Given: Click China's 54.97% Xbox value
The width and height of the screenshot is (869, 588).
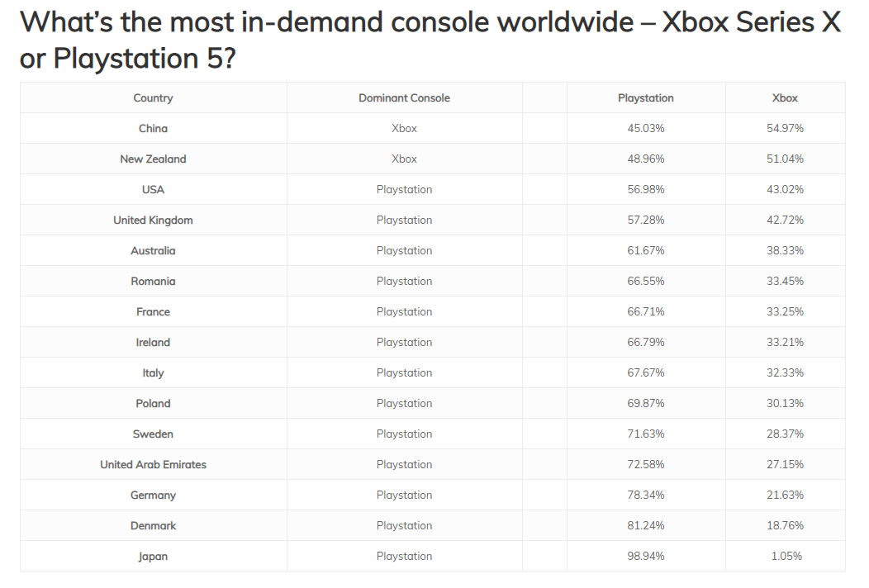Looking at the screenshot, I should (x=785, y=128).
